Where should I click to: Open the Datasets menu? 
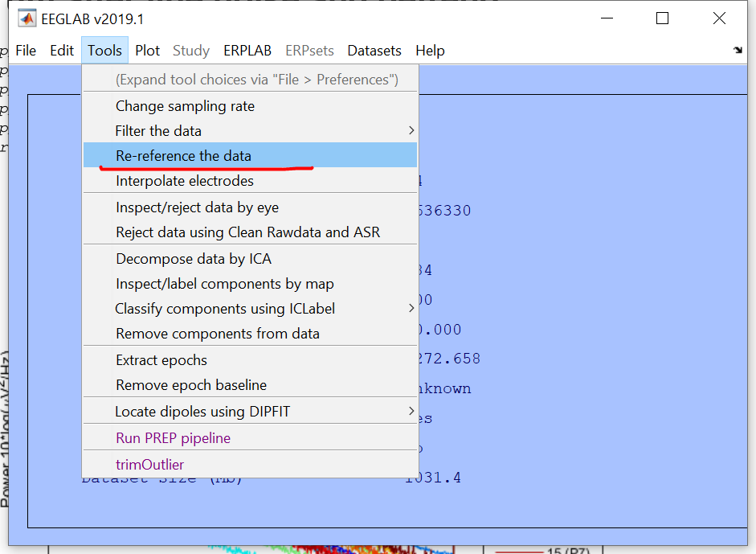point(374,50)
